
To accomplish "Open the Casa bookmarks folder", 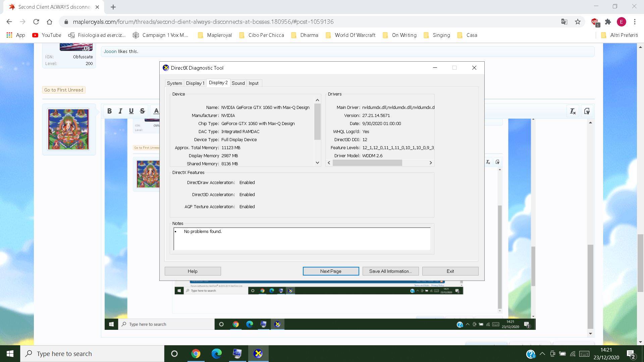I will [x=467, y=35].
